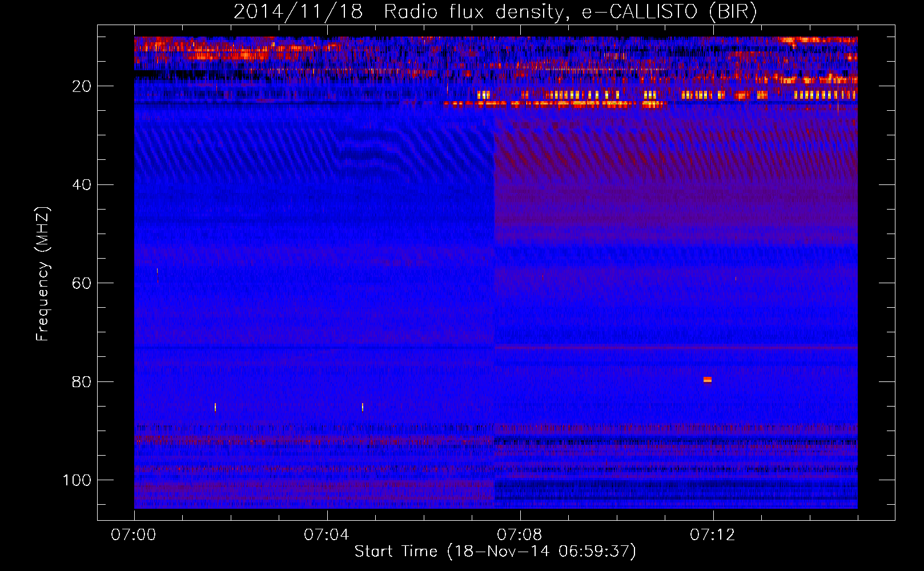
Task: Click the 07:08 time tick label
Action: tap(520, 535)
